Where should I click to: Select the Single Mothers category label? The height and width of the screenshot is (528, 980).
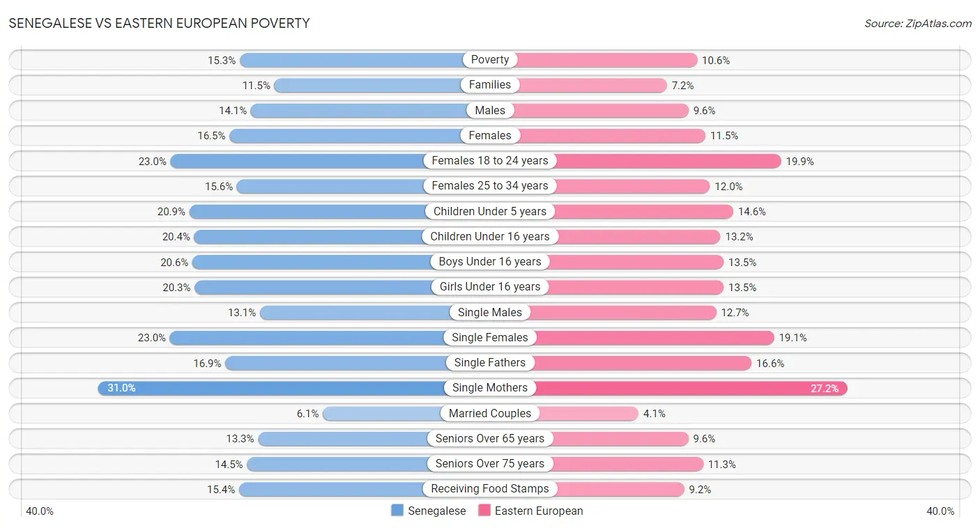490,388
